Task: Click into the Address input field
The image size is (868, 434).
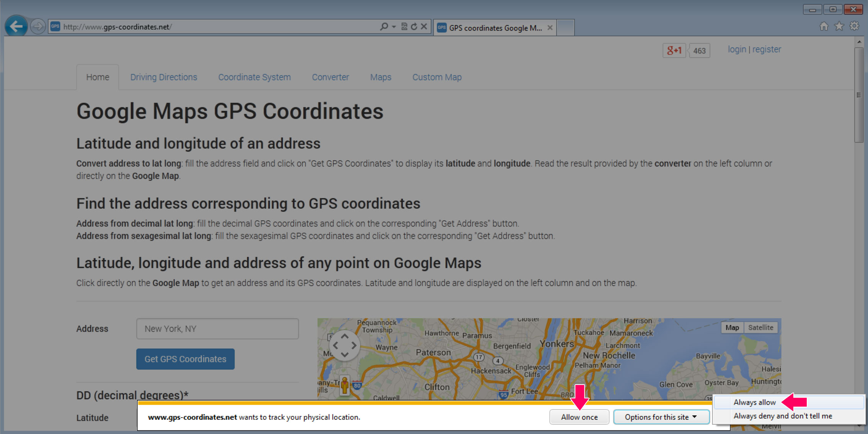Action: point(217,329)
